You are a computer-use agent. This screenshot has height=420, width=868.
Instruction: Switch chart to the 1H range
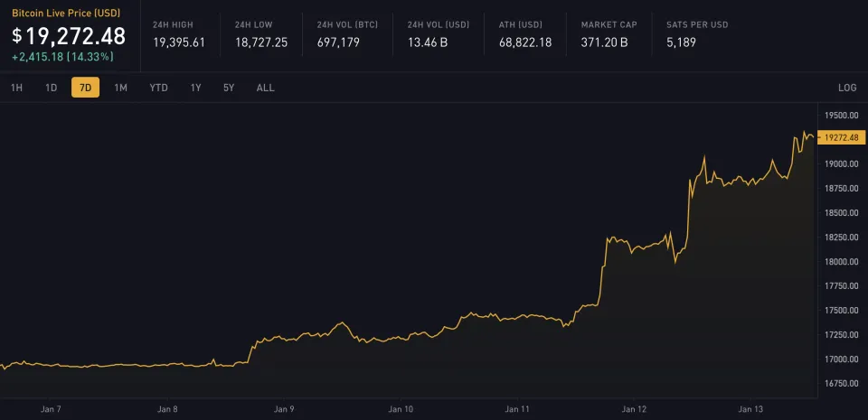(x=16, y=88)
